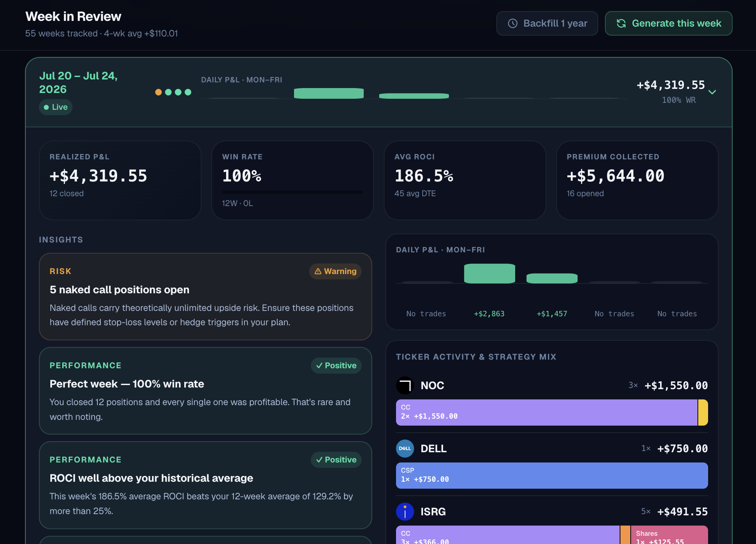
Task: Select ISRG orange strategy segment
Action: coord(625,535)
